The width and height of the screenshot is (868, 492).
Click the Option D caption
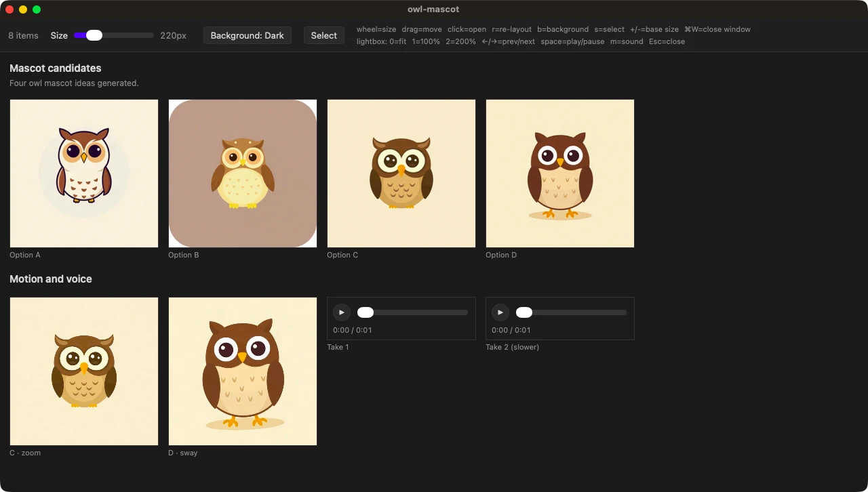[501, 255]
